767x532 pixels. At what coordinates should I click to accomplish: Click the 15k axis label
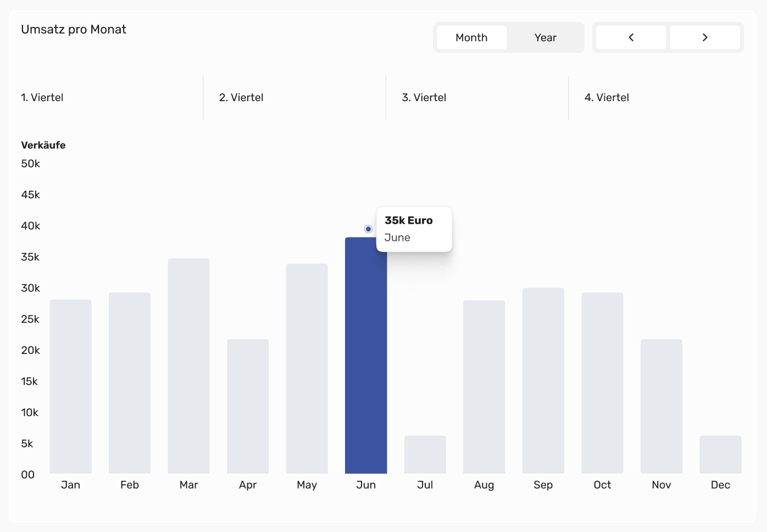tap(30, 381)
